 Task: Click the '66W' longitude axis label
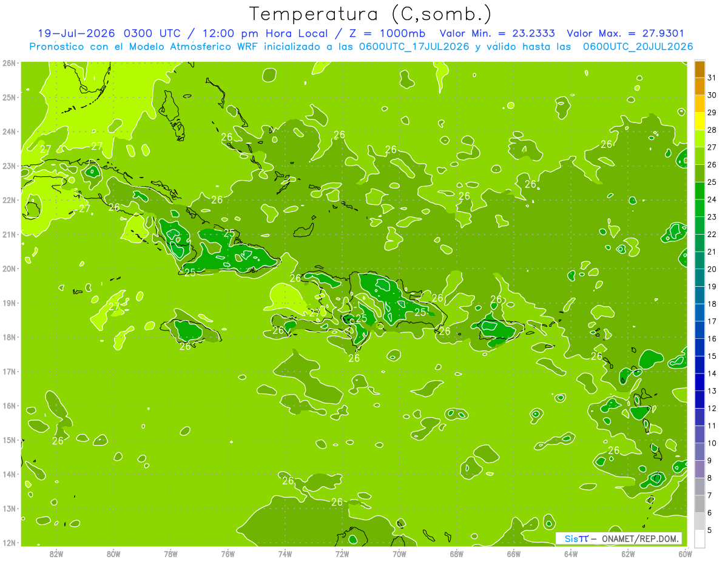(514, 554)
